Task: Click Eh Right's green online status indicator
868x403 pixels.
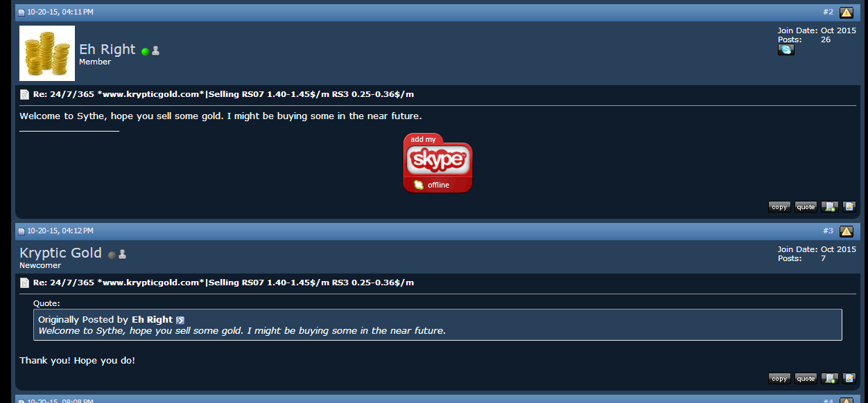Action: pos(146,51)
